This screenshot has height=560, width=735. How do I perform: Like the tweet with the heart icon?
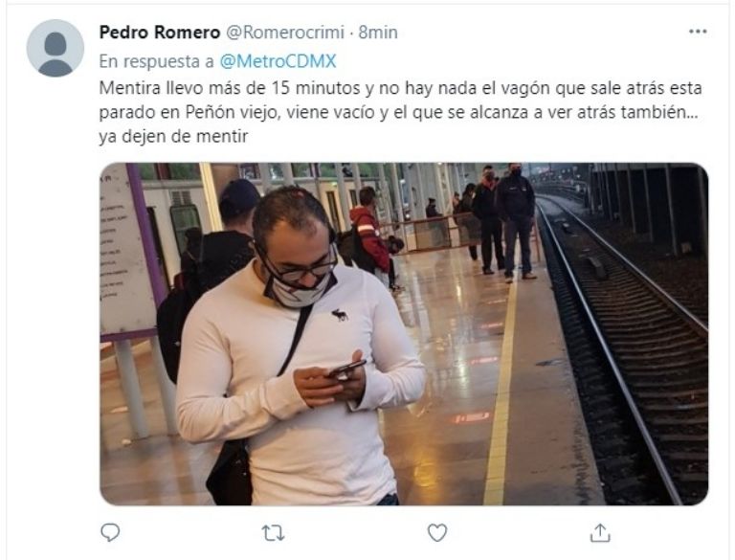point(436,533)
